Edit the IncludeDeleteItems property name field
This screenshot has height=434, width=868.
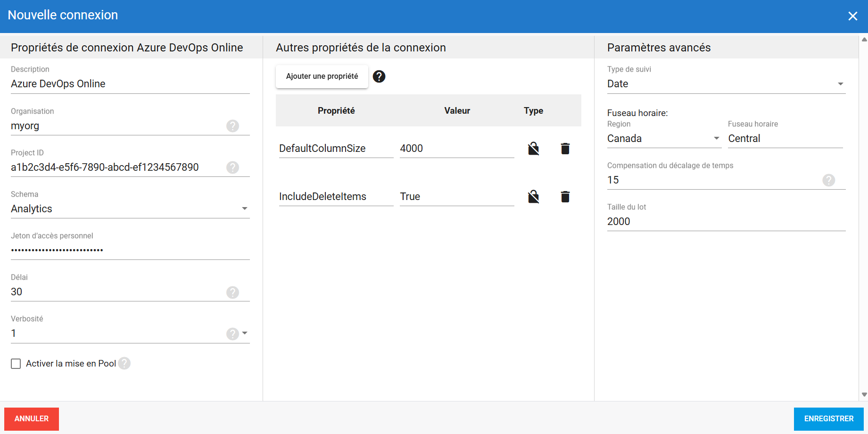pyautogui.click(x=336, y=197)
